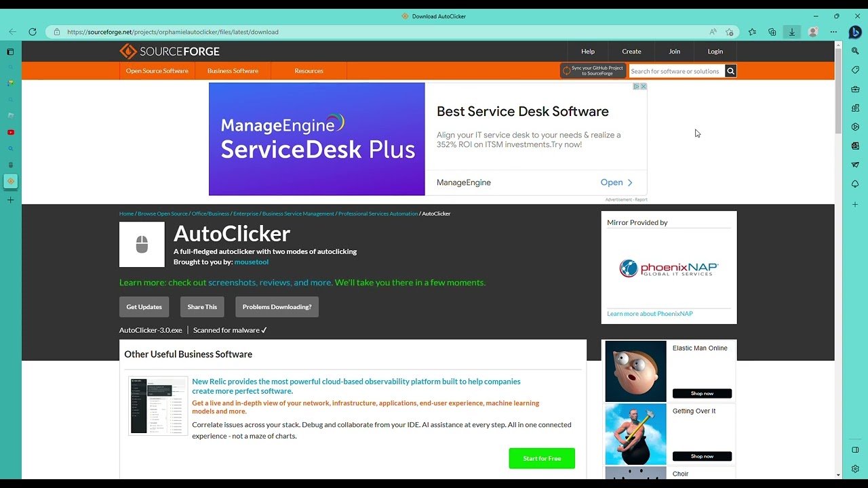Open the sidebar Tools briefcase icon

855,89
